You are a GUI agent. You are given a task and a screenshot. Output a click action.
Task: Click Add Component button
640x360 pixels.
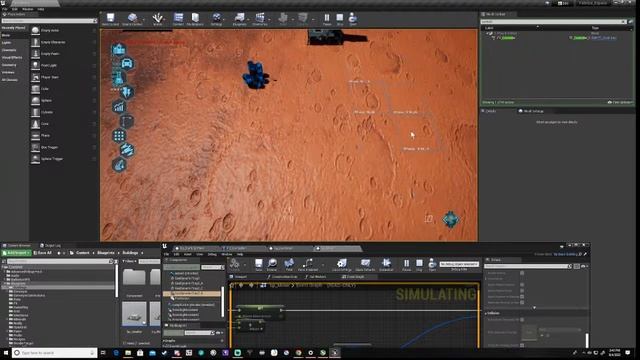click(x=181, y=267)
